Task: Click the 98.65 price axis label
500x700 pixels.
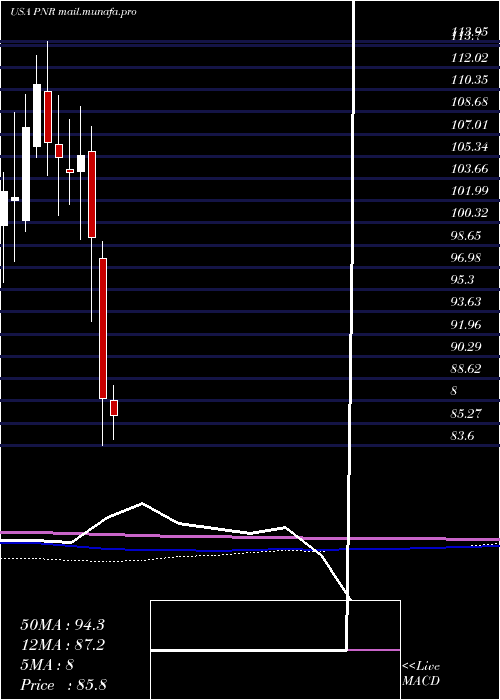Action: pyautogui.click(x=466, y=236)
